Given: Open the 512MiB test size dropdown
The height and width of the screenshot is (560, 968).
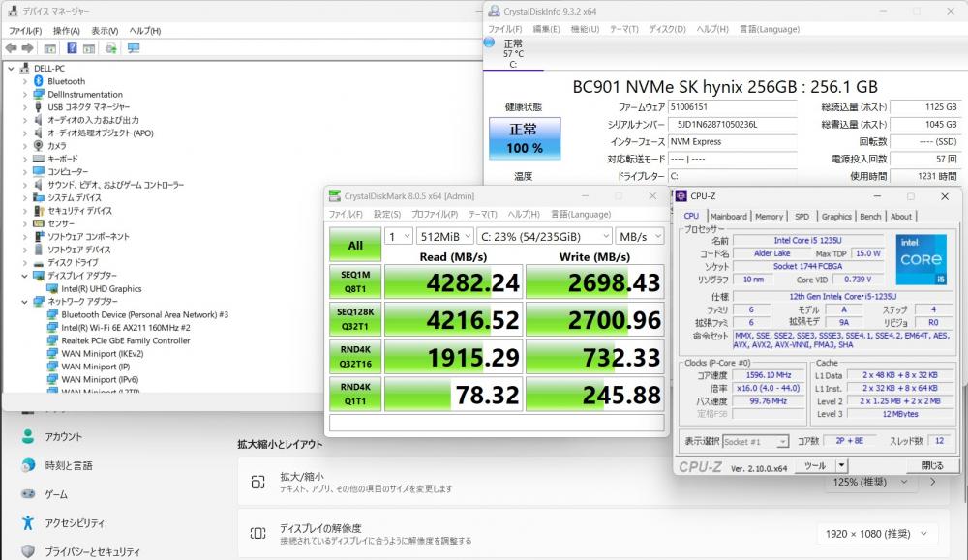Looking at the screenshot, I should point(444,237).
